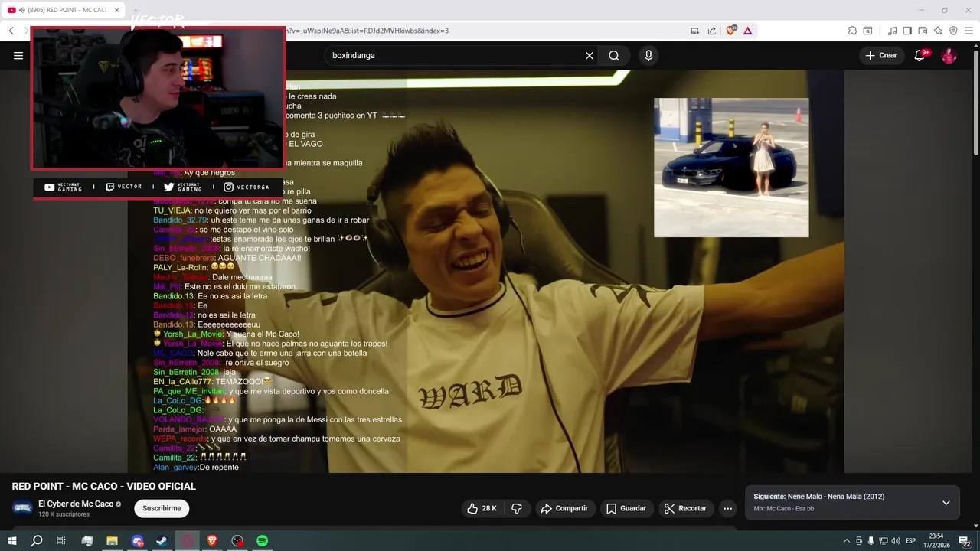Viewport: 980px width, 551px height.
Task: Subscribe with the Suscribirme button
Action: tap(162, 508)
